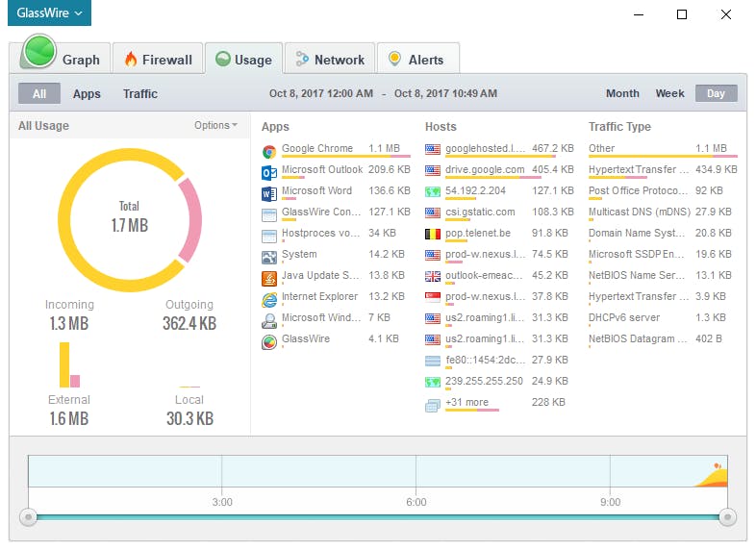
Task: Click the Belgian flag beside pop.telenet.be
Action: pos(433,235)
